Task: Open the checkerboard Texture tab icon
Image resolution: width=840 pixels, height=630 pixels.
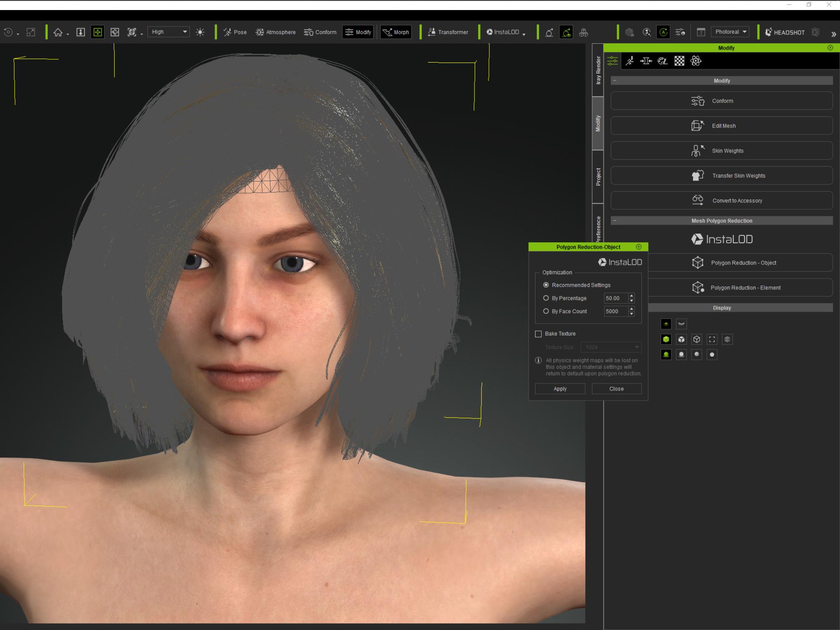Action: (x=679, y=61)
